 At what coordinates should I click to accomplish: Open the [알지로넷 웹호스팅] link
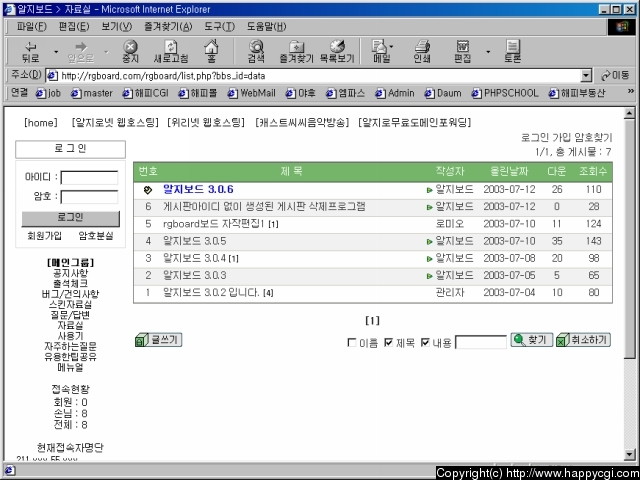tap(115, 122)
